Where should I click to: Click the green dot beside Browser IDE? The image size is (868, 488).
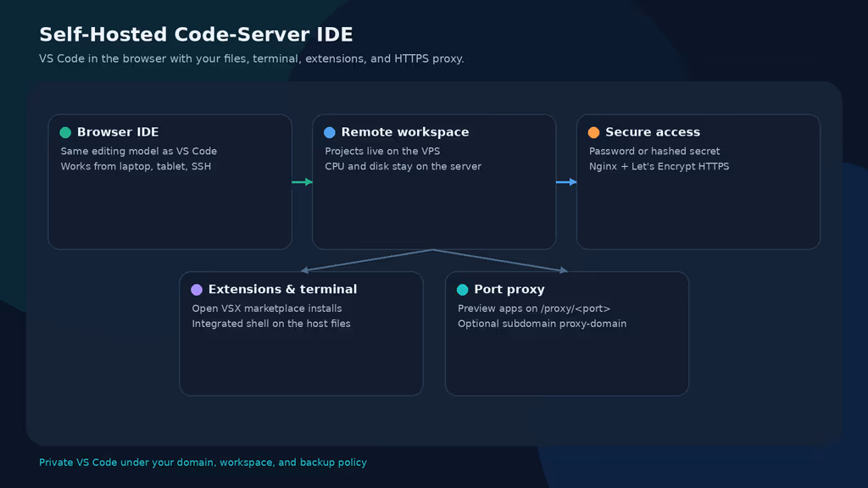65,132
